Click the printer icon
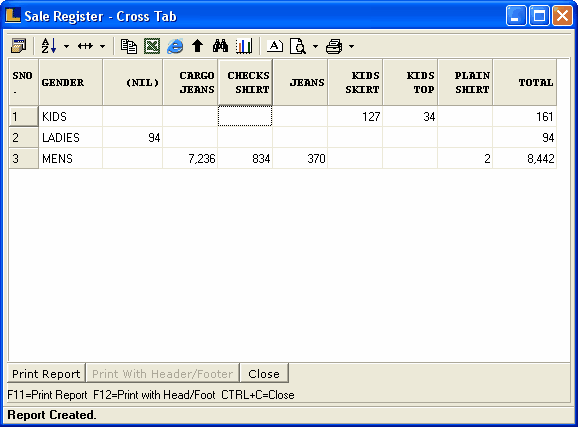Viewport: 578px width, 427px height. tap(334, 46)
